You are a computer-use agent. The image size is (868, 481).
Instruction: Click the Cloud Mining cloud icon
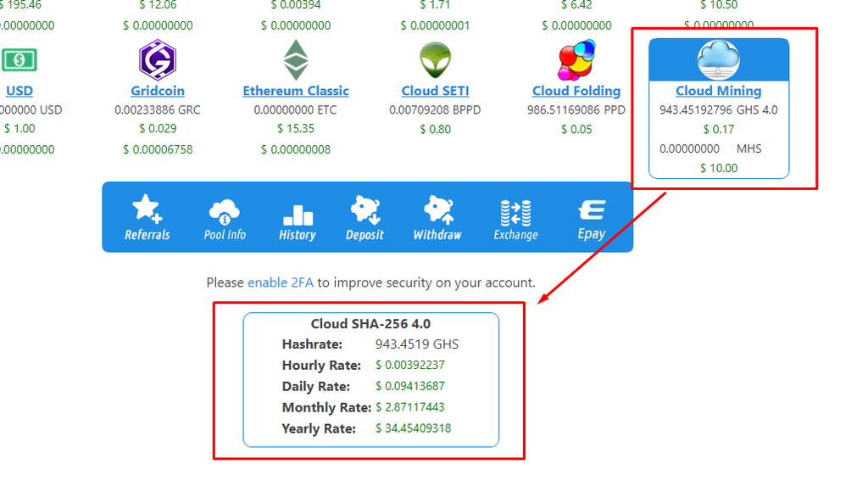(719, 60)
